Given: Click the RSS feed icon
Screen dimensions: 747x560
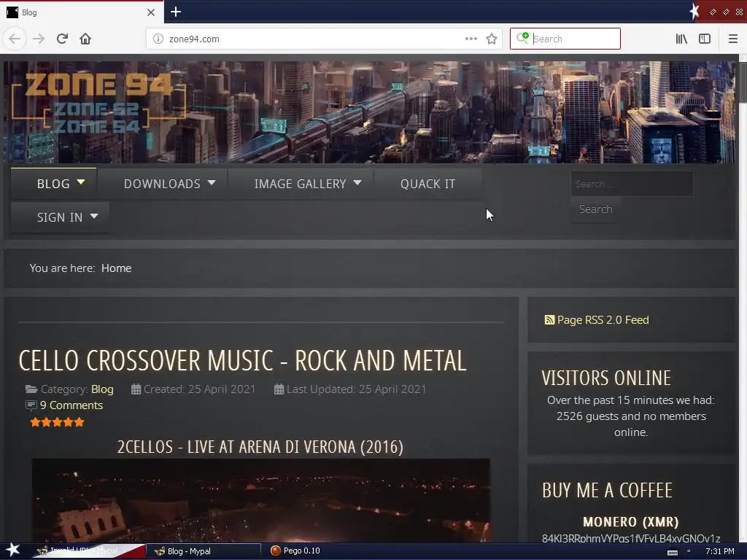Looking at the screenshot, I should coord(549,320).
